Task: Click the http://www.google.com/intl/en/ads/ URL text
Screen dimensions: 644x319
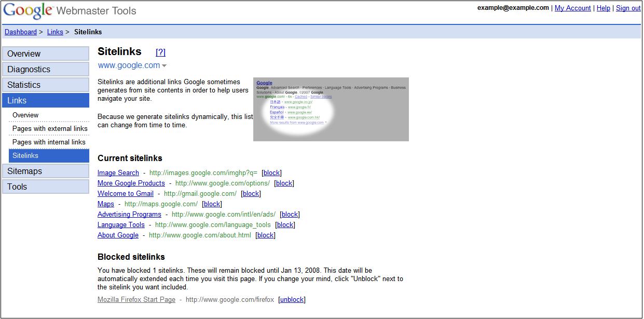Action: point(224,215)
